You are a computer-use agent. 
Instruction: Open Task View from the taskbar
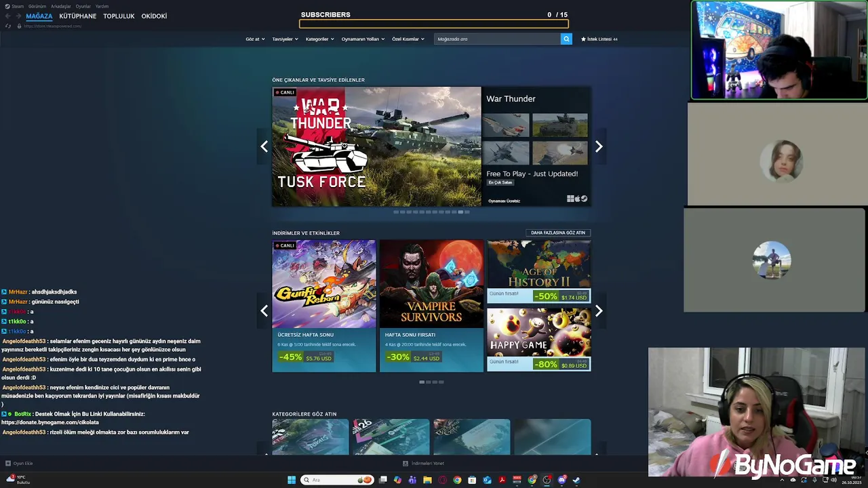[383, 480]
